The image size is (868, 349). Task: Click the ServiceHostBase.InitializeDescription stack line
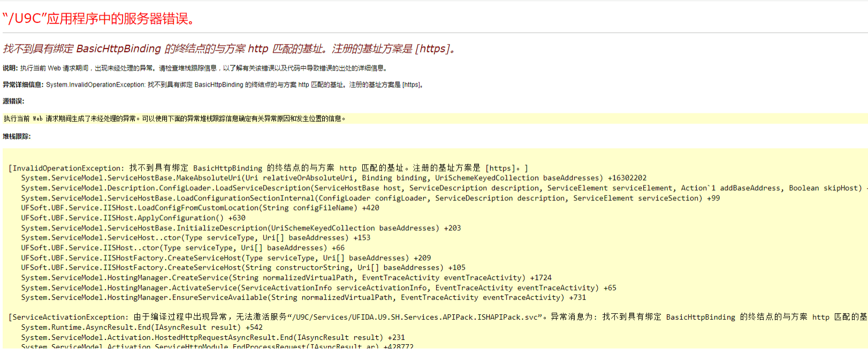(x=241, y=228)
